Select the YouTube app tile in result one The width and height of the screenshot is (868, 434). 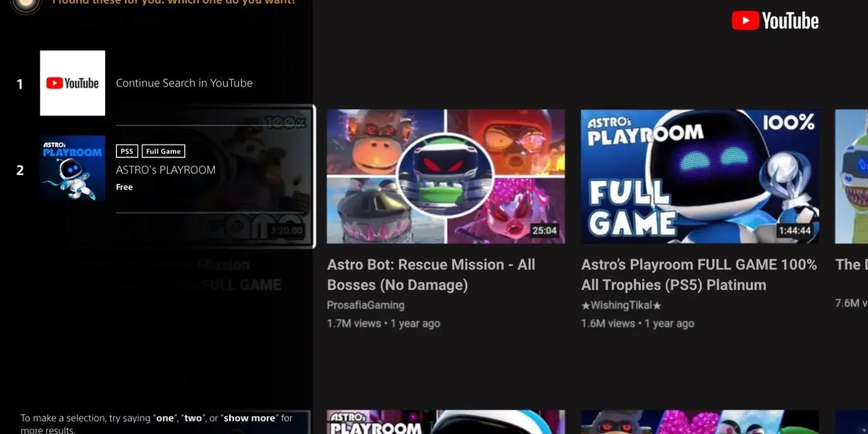click(72, 83)
